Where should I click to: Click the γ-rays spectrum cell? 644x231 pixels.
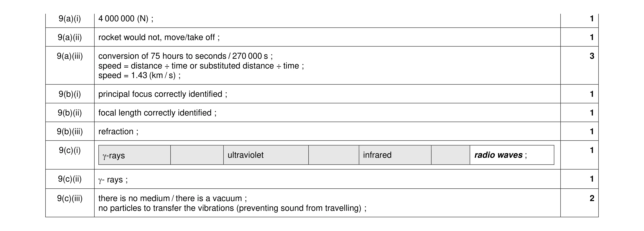coord(135,155)
